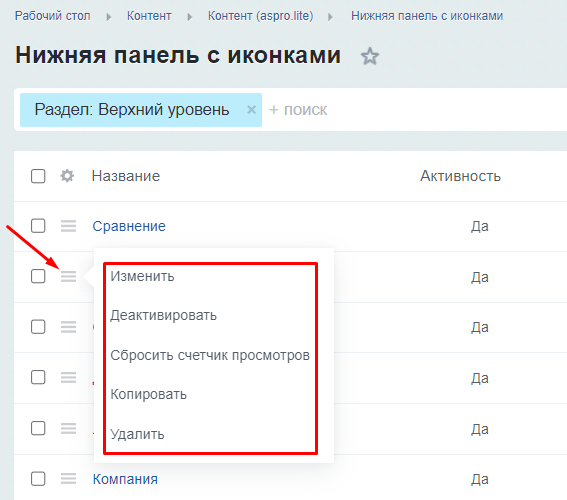The height and width of the screenshot is (500, 567).
Task: Select Удалить in the popup menu
Action: click(137, 434)
